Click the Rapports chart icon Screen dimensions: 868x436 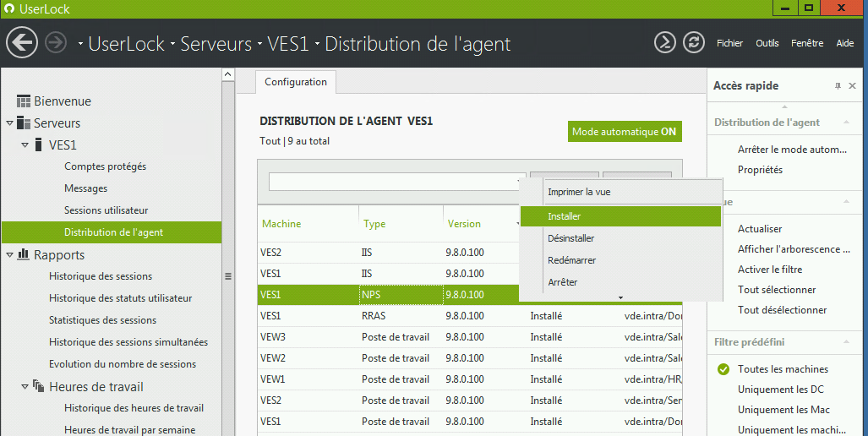24,254
